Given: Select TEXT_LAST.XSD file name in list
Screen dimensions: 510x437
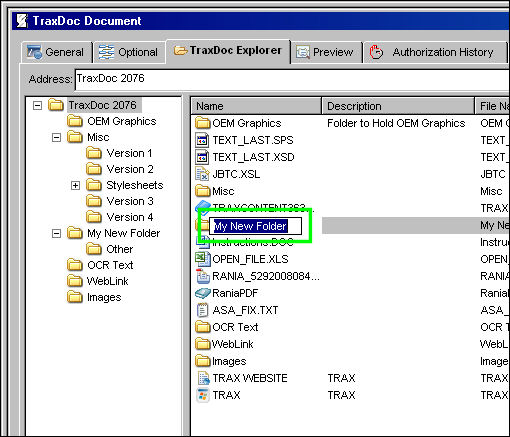Looking at the screenshot, I should [253, 157].
